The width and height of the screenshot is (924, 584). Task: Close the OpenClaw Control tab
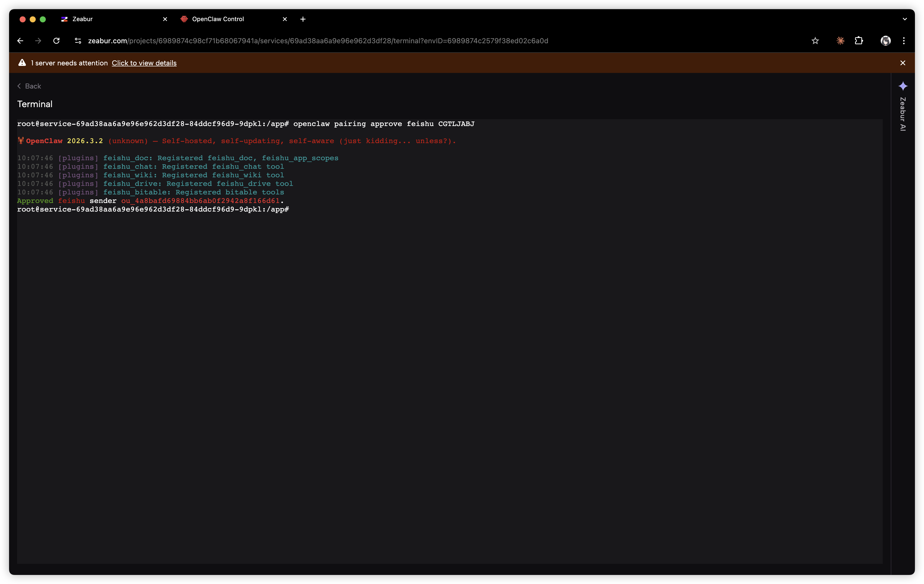285,19
